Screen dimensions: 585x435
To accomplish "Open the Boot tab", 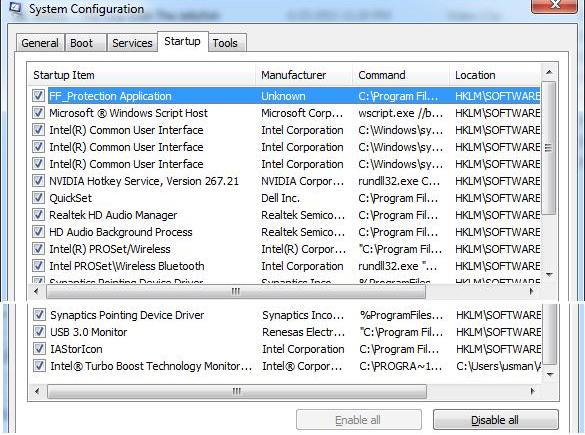I will click(85, 43).
